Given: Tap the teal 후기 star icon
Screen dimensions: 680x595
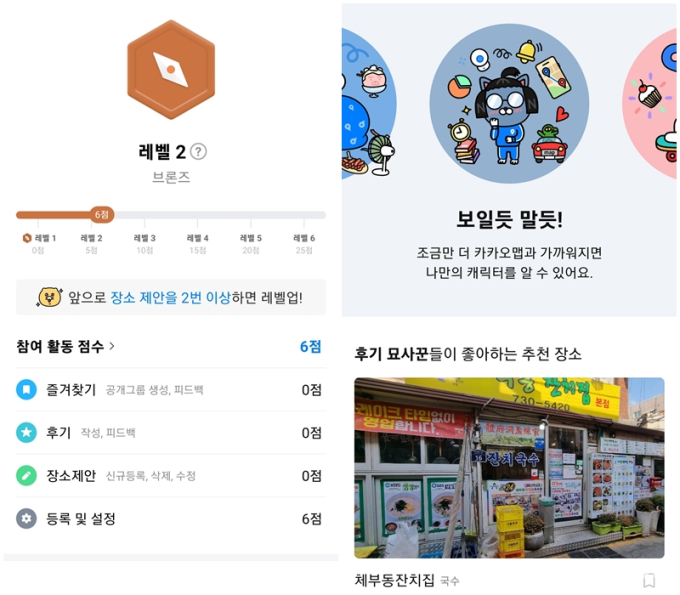Looking at the screenshot, I should click(x=26, y=432).
